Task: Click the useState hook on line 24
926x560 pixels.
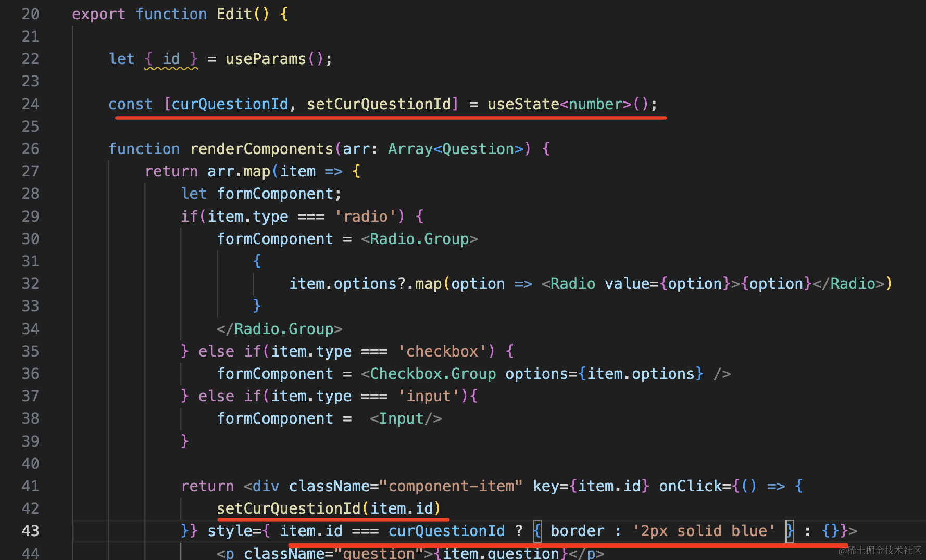Action: click(523, 104)
